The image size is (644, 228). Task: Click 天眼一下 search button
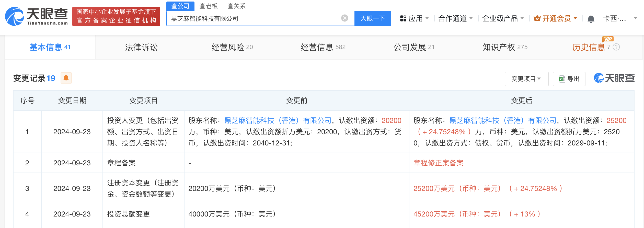click(373, 18)
